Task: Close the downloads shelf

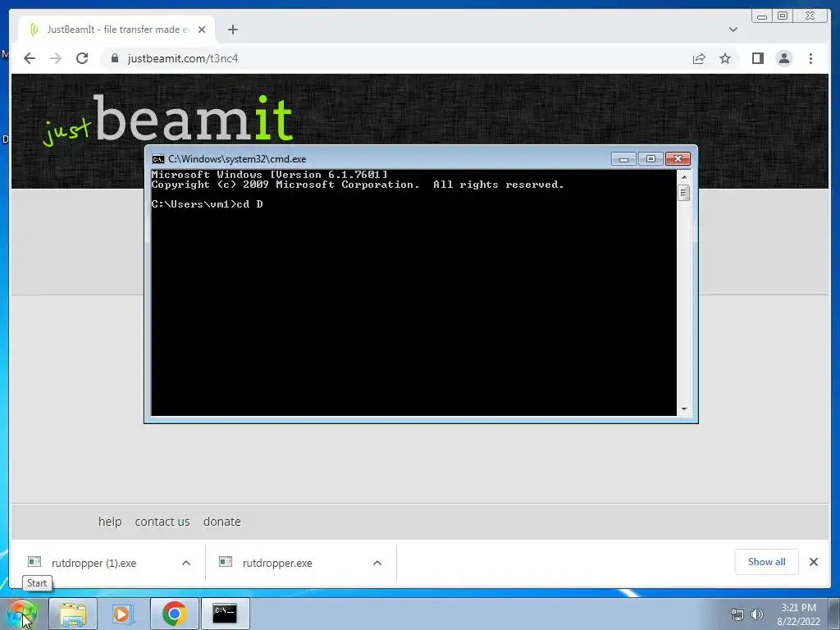Action: coord(813,561)
